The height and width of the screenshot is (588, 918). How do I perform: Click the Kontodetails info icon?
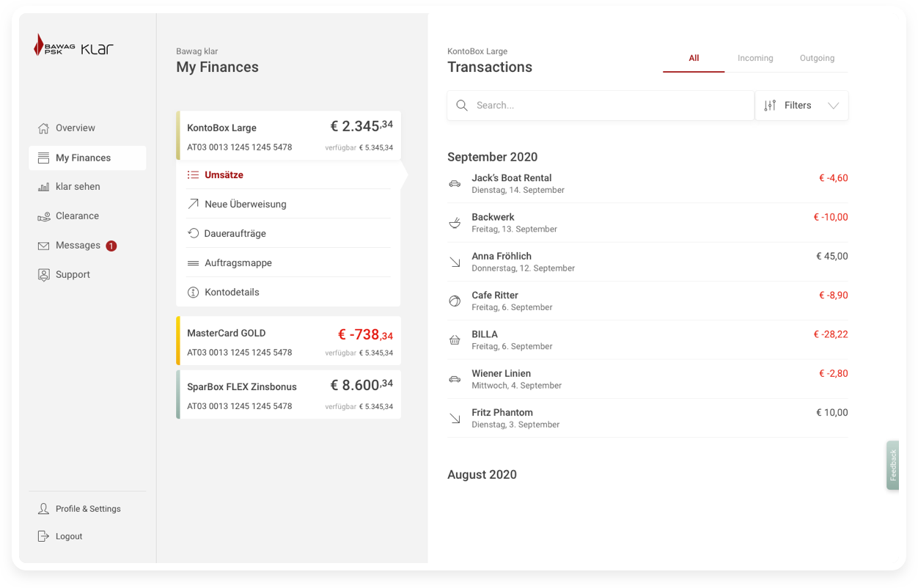(x=193, y=293)
